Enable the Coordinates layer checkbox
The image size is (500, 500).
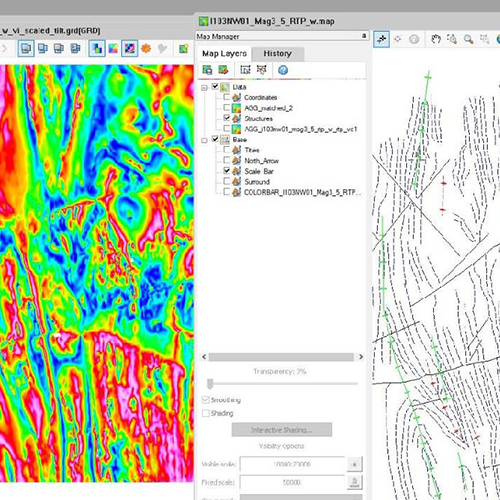(x=227, y=97)
